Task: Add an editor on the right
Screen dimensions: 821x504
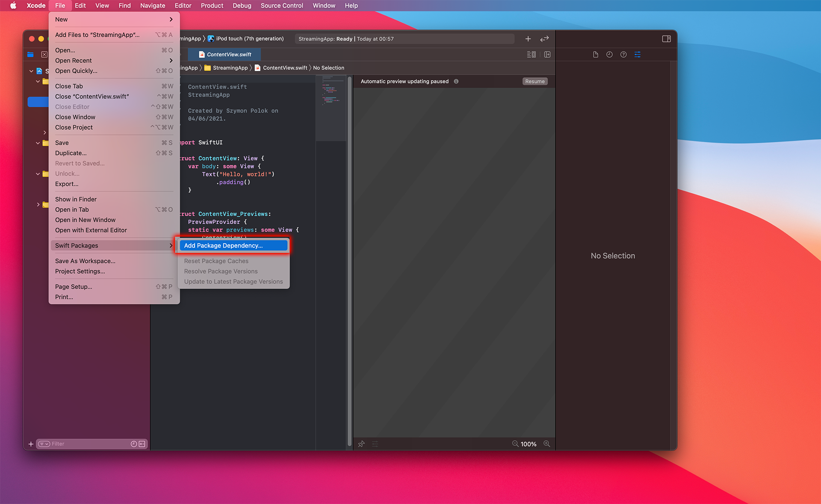Action: [547, 54]
